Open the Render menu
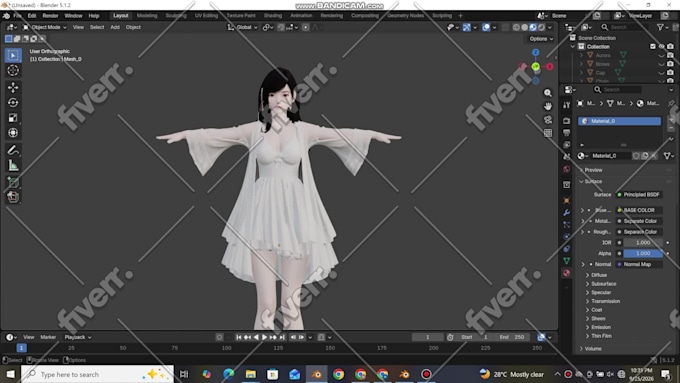This screenshot has width=680, height=383. point(50,16)
